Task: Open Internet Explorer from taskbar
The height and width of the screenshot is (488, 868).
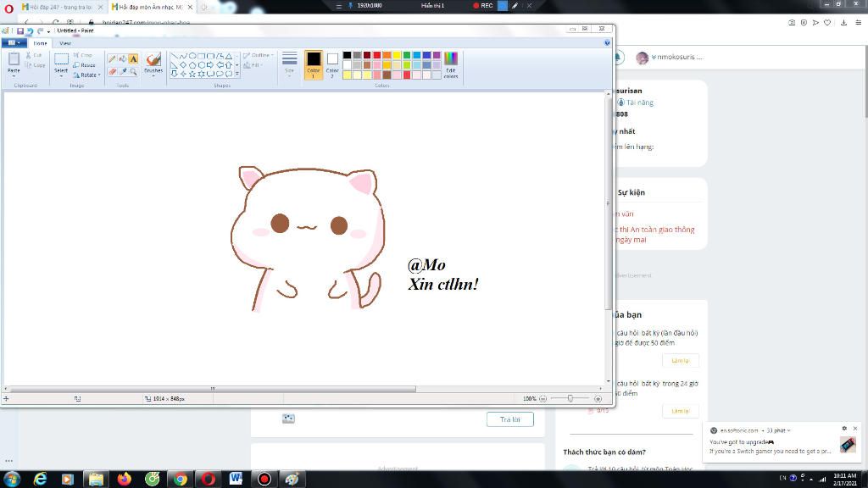Action: coord(40,479)
